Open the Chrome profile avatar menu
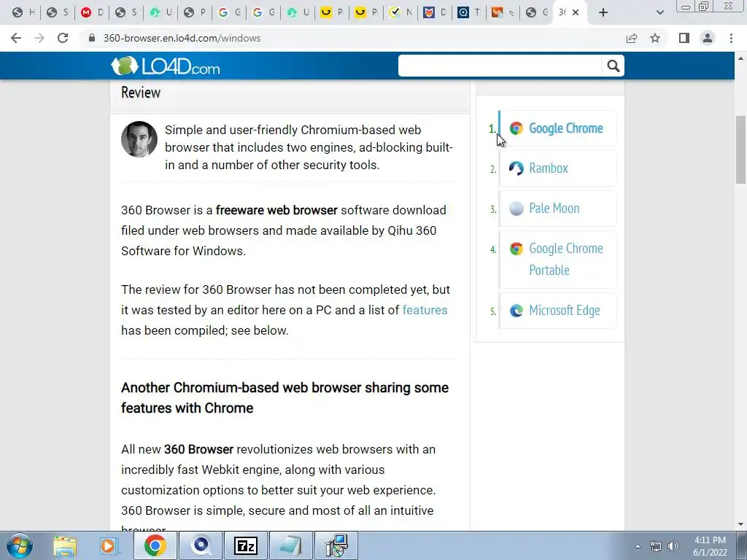This screenshot has height=560, width=747. [x=708, y=38]
